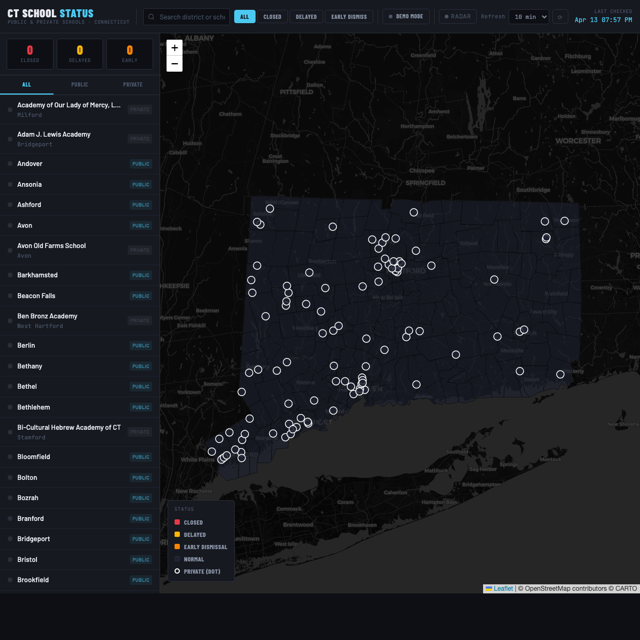Screen dimensions: 640x640
Task: Open the Refresh interval dropdown
Action: tap(529, 17)
